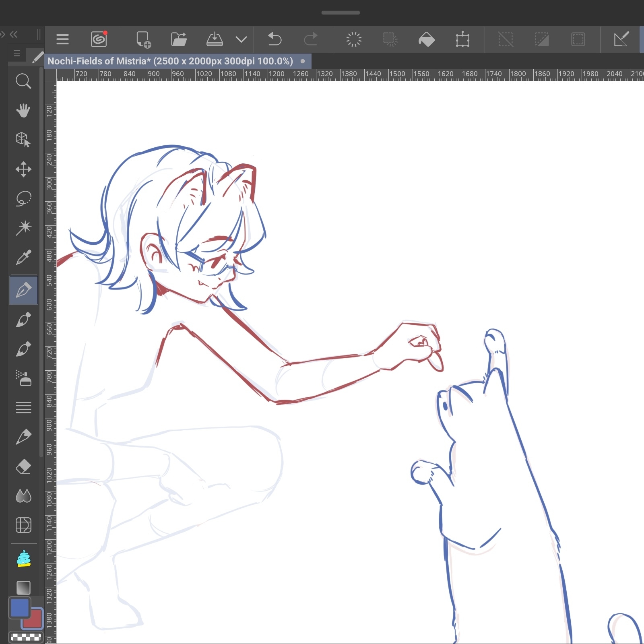Select the Move layer tool
644x644 pixels.
coord(23,169)
